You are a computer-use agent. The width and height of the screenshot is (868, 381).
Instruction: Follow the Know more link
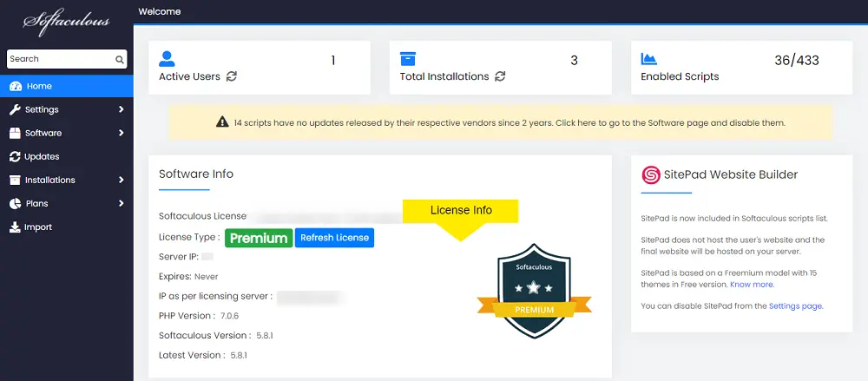(x=752, y=285)
